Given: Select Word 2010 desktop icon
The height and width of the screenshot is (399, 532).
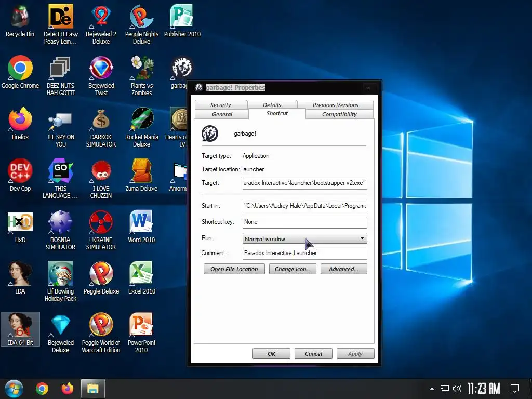Looking at the screenshot, I should pyautogui.click(x=141, y=227).
